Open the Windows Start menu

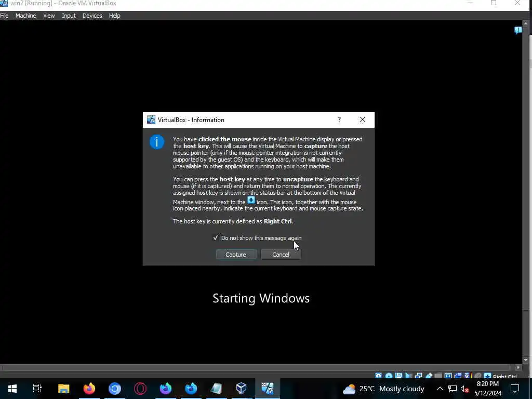12,389
